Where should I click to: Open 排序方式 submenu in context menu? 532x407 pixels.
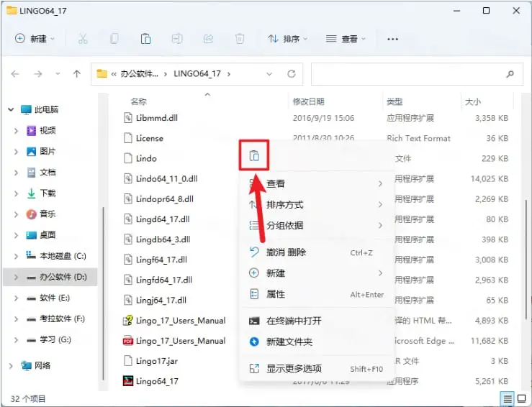(x=317, y=205)
